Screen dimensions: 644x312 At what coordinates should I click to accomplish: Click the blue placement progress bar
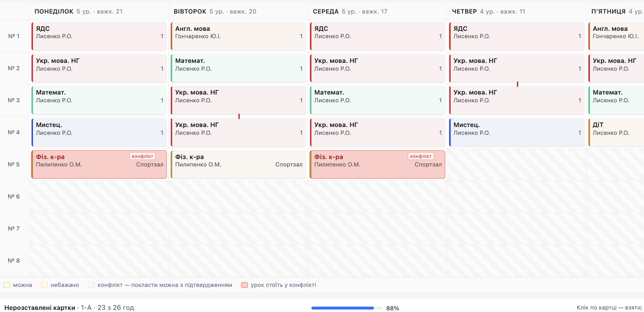pos(347,308)
